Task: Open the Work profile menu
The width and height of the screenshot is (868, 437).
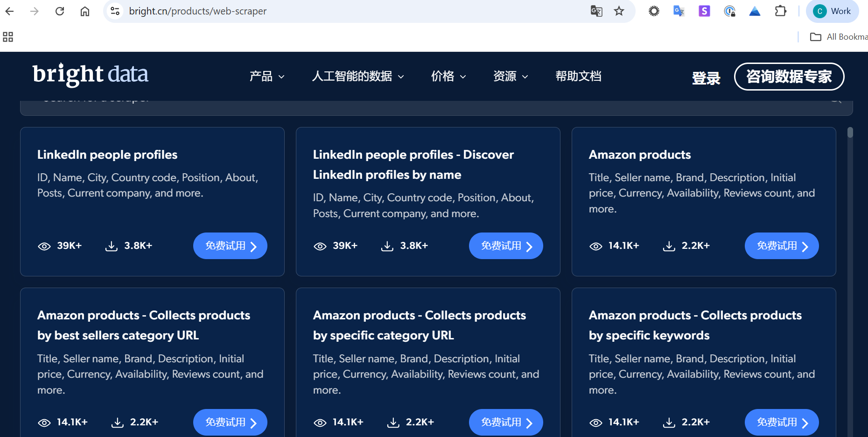Action: click(x=833, y=11)
